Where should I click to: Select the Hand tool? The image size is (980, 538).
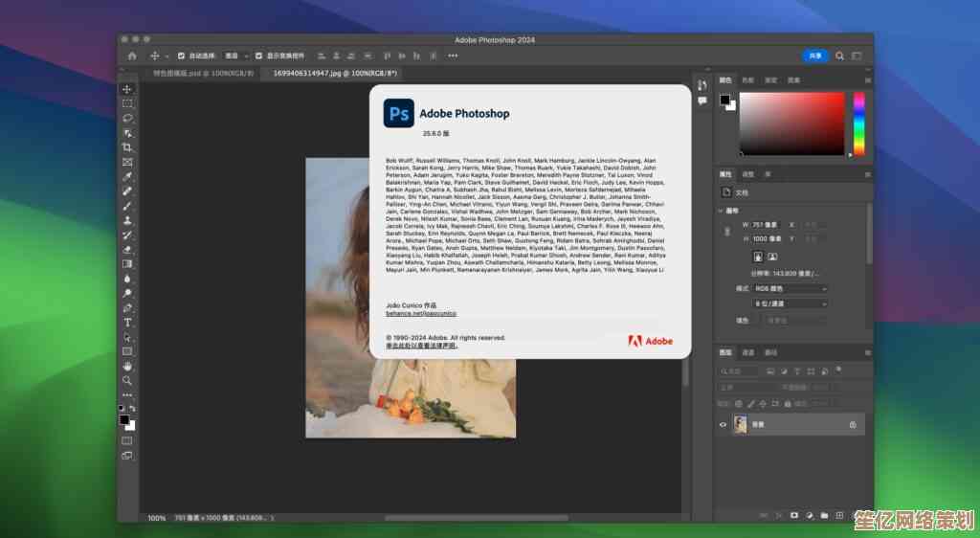(127, 366)
